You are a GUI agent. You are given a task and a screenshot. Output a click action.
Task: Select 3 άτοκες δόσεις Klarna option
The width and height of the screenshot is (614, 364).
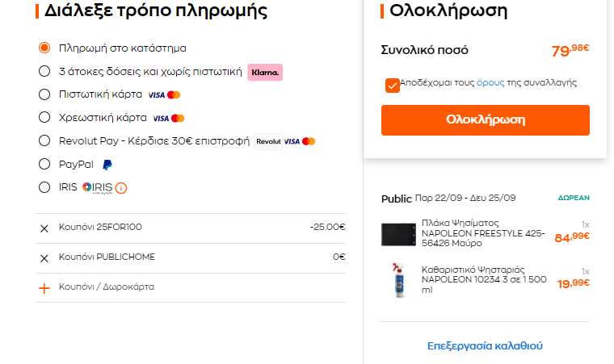click(x=44, y=71)
